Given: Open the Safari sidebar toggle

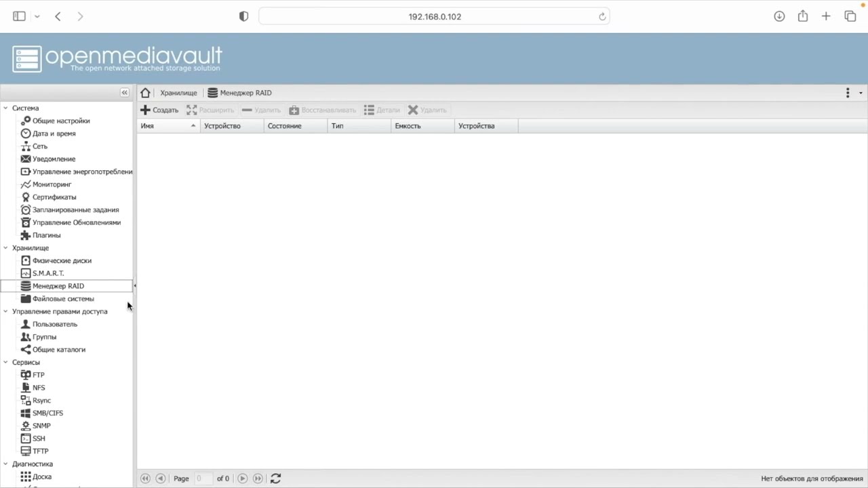Looking at the screenshot, I should [19, 16].
